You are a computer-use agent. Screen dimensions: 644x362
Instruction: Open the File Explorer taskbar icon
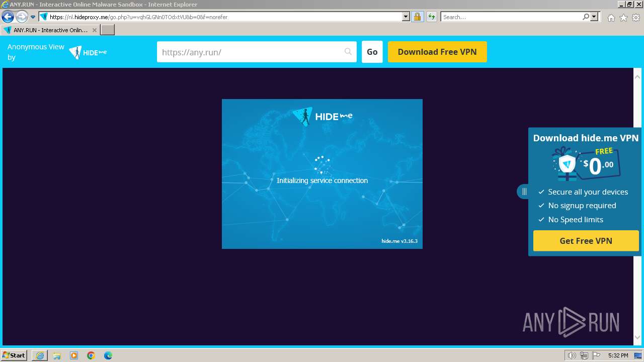(57, 355)
